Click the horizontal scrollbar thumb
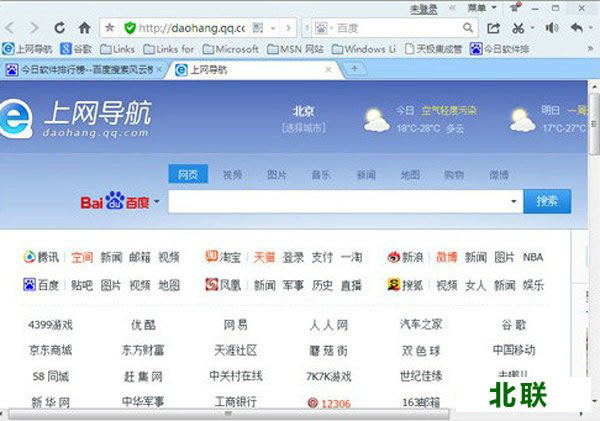Screen dimensions: 600x421 click(228, 414)
